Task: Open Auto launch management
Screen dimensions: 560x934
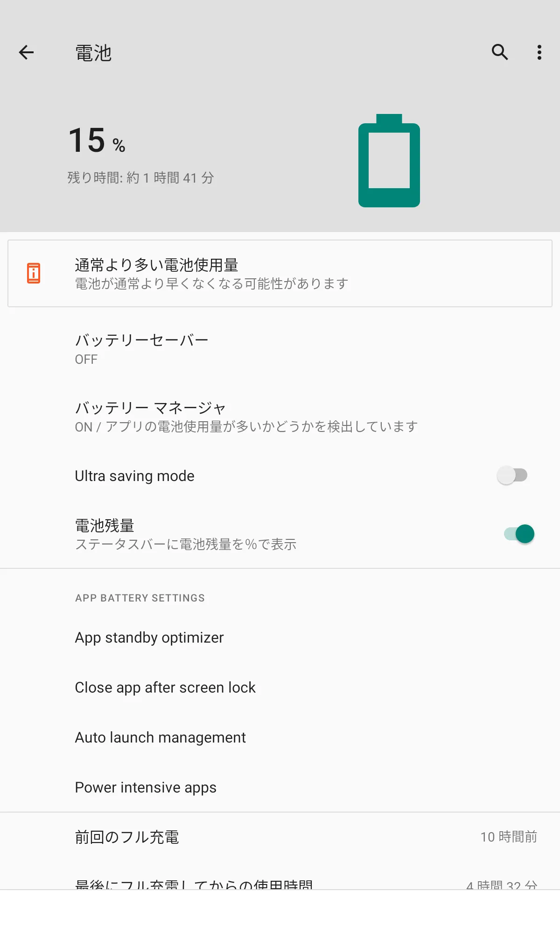Action: tap(280, 737)
